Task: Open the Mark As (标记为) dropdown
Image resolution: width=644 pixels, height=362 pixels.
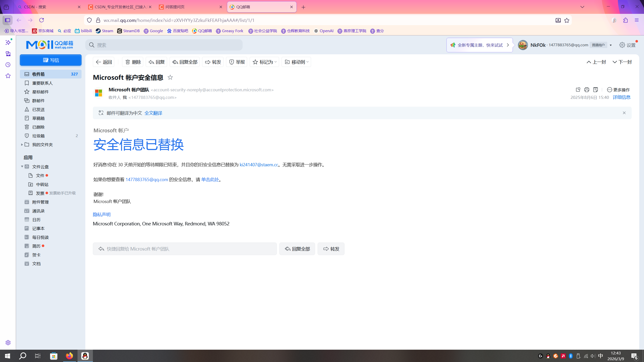Action: pyautogui.click(x=264, y=62)
